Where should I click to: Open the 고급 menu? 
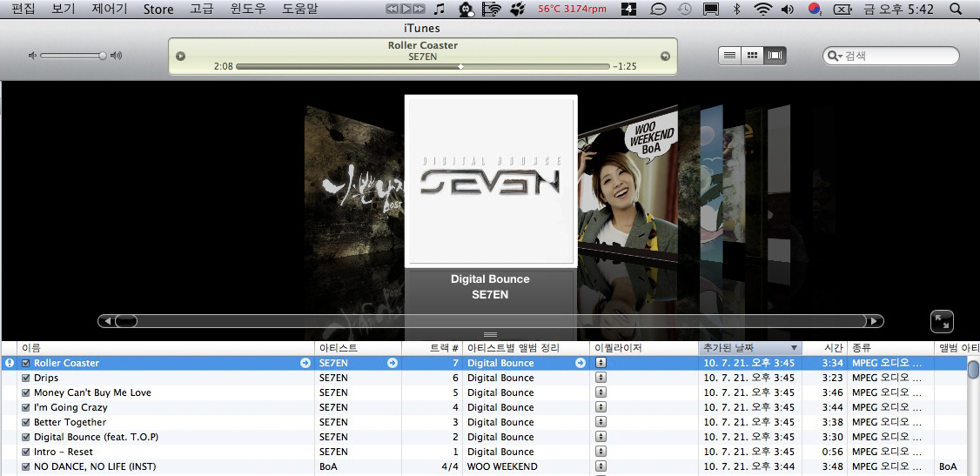point(202,9)
